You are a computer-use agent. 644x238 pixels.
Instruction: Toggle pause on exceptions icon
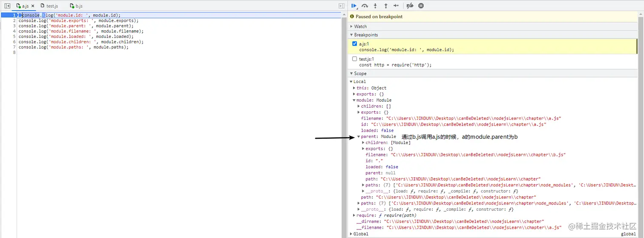tap(421, 6)
